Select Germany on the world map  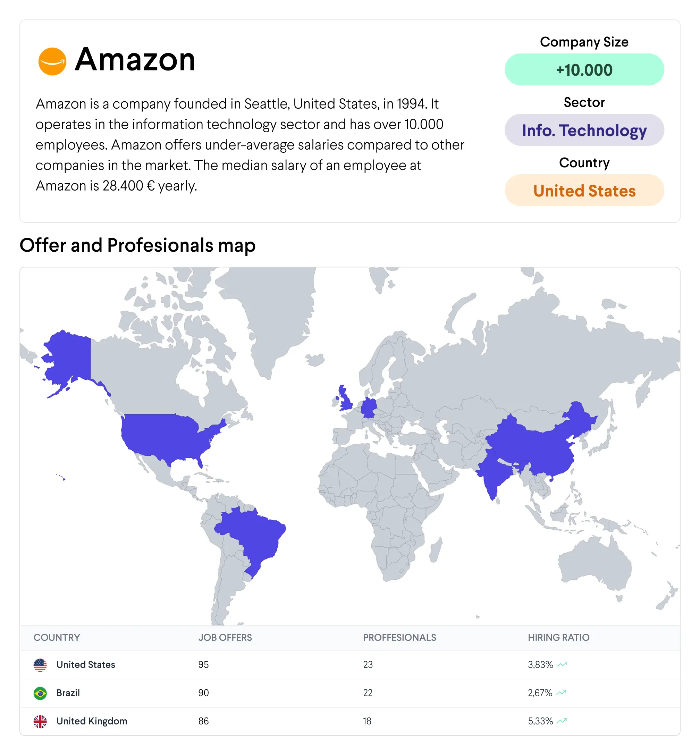coord(369,408)
